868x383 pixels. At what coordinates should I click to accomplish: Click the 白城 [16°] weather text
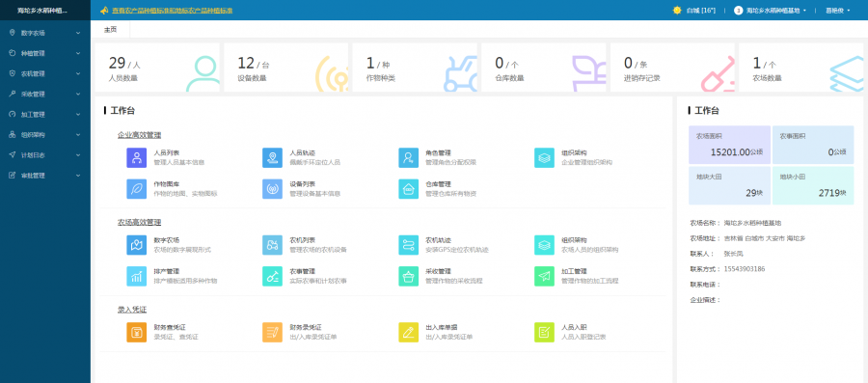point(701,11)
